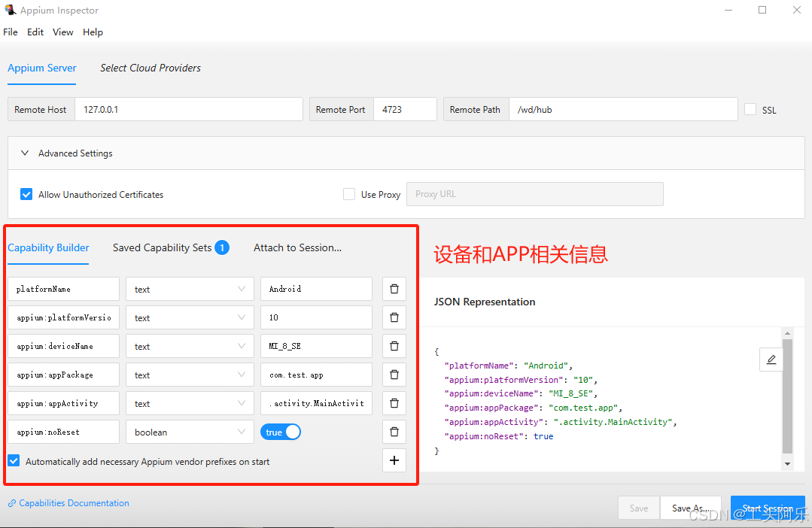Edit the appium:appActivity name field
This screenshot has width=812, height=528.
pyautogui.click(x=64, y=402)
